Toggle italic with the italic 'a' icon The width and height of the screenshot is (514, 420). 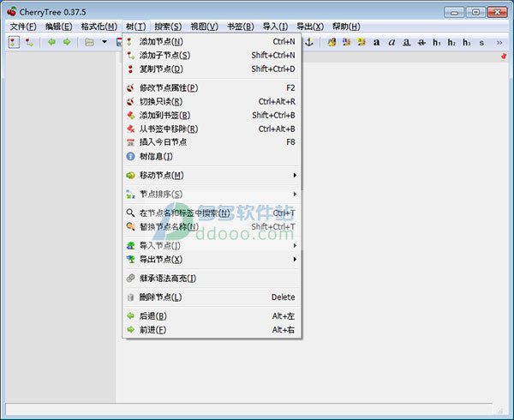(391, 42)
